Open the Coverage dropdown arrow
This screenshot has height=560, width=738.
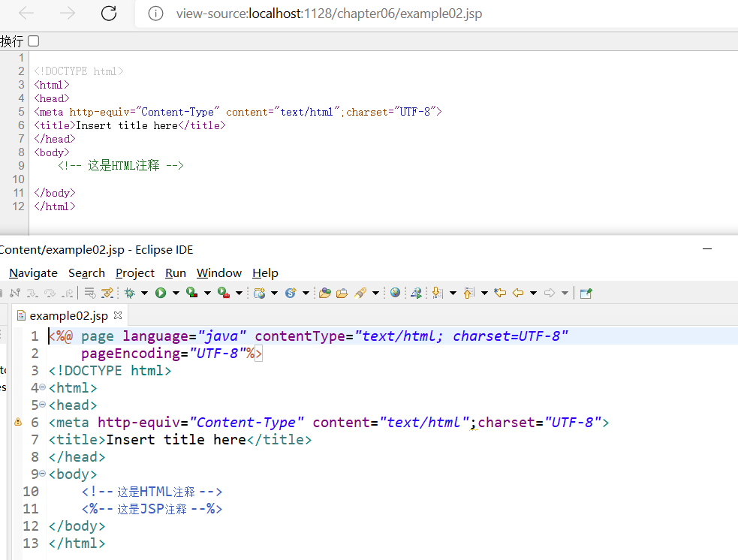[207, 294]
